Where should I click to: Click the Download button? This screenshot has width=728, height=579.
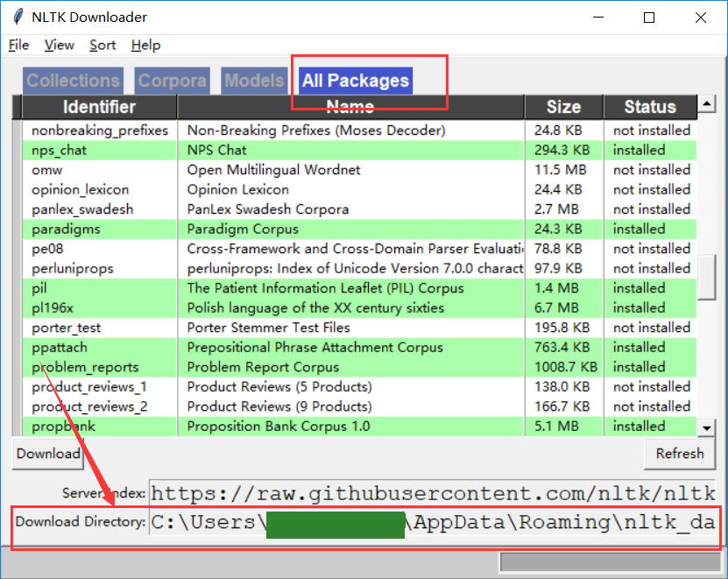pyautogui.click(x=48, y=453)
